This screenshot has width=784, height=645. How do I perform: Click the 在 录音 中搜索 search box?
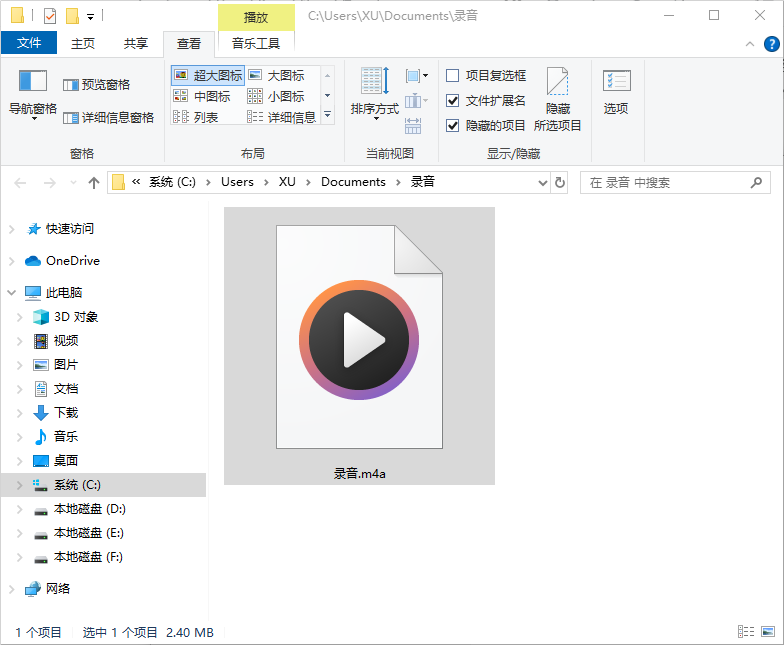coord(665,182)
